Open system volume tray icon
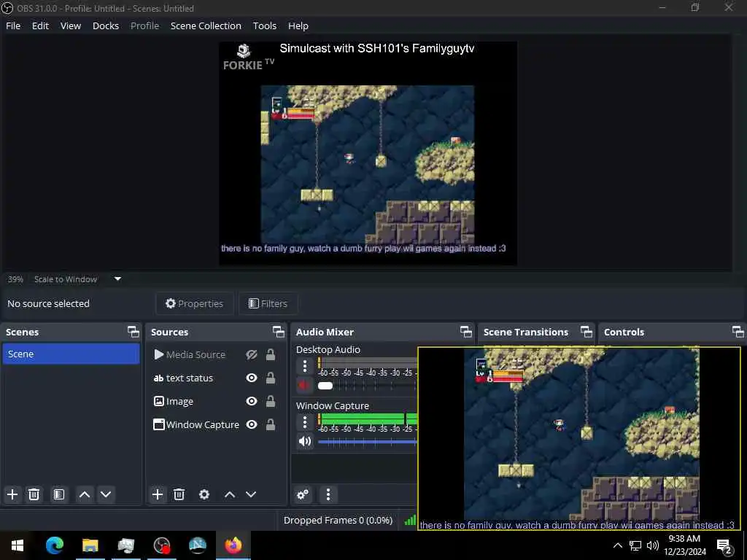This screenshot has height=560, width=747. 653,545
